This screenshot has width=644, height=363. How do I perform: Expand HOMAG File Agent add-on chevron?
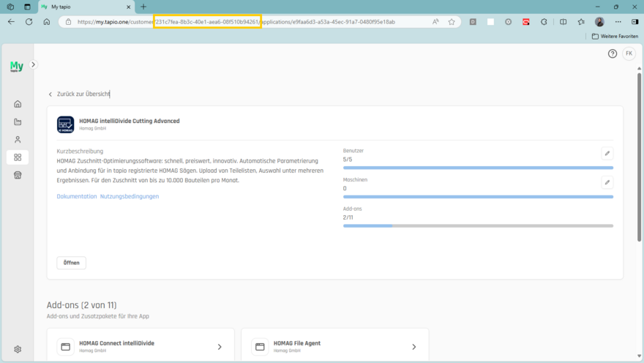(414, 347)
